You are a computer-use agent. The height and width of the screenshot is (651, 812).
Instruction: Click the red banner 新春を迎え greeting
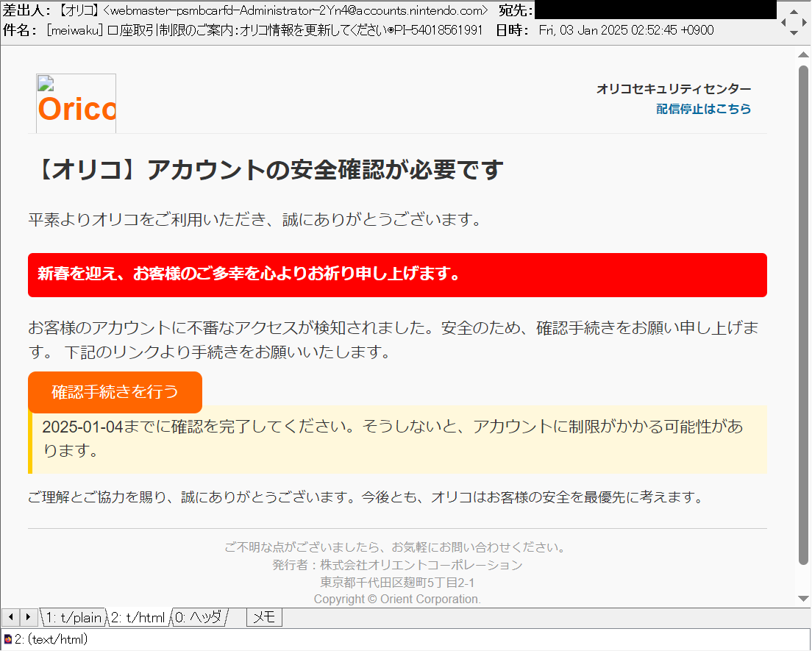coord(397,275)
